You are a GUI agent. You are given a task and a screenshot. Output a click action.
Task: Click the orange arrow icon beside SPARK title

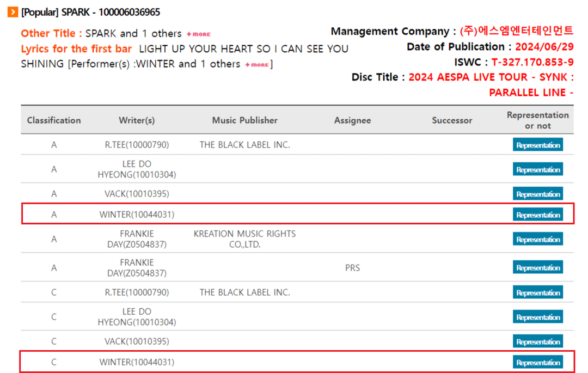pyautogui.click(x=13, y=12)
